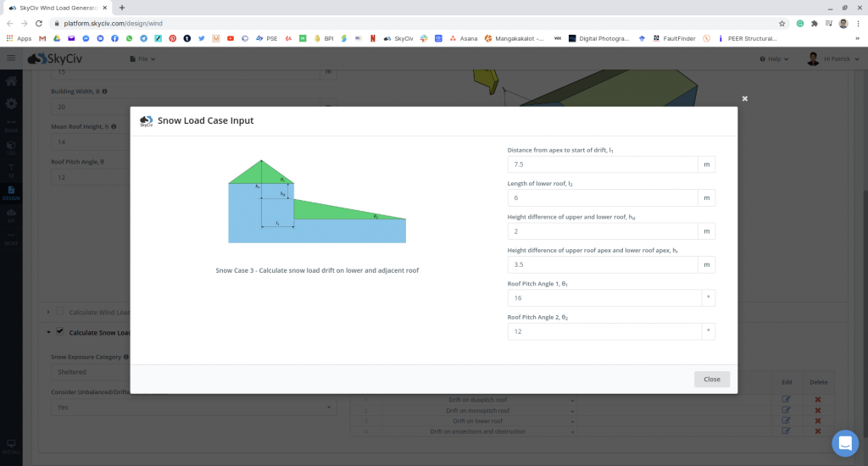Viewport: 868px width, 466px height.
Task: Open the hamburger sidebar menu
Action: point(11,58)
